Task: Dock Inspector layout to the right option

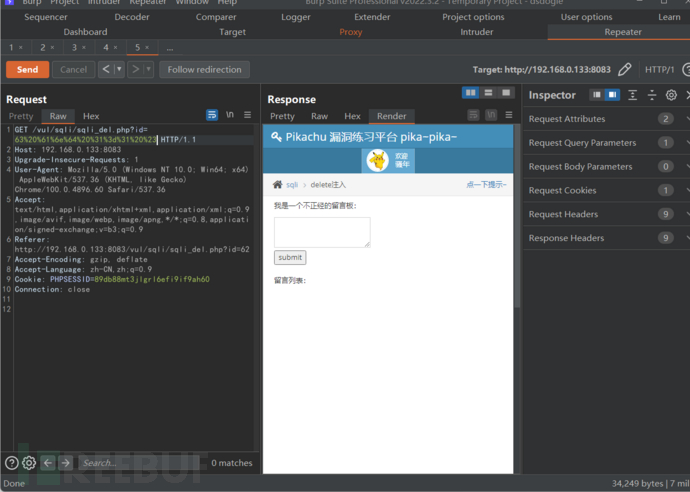Action: tap(612, 95)
